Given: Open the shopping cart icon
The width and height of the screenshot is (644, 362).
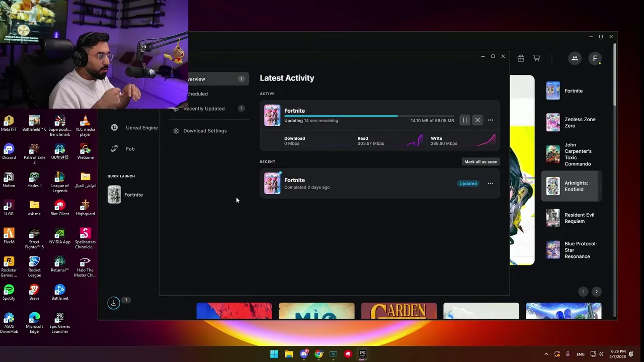Looking at the screenshot, I should [x=537, y=58].
